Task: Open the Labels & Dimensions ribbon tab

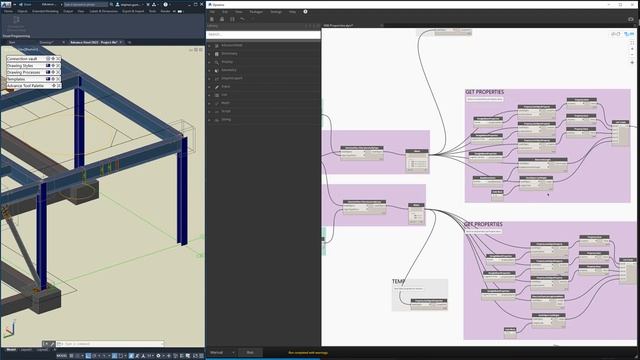Action: 104,11
